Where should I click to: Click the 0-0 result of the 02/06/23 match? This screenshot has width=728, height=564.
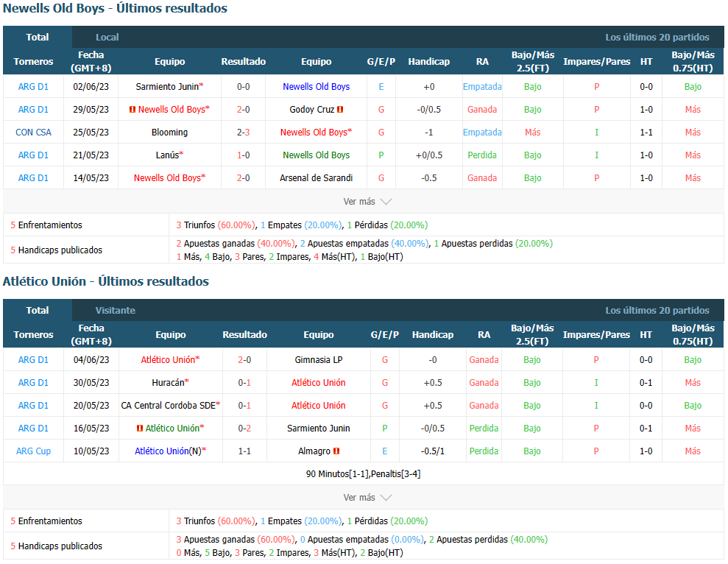pyautogui.click(x=244, y=87)
